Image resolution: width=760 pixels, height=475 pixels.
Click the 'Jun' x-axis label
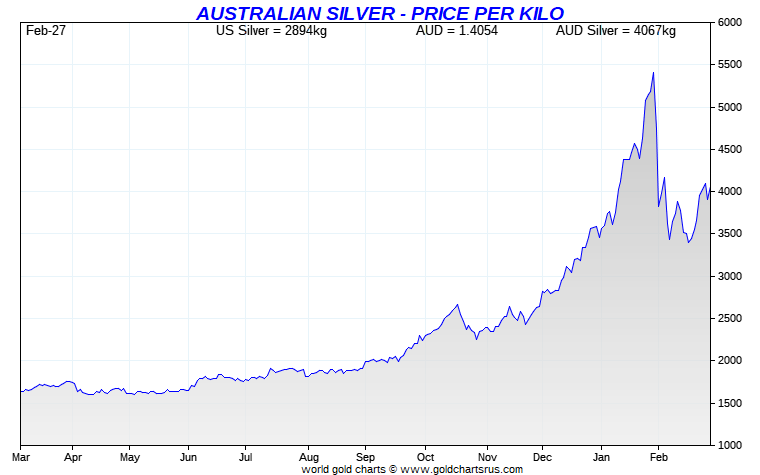188,457
